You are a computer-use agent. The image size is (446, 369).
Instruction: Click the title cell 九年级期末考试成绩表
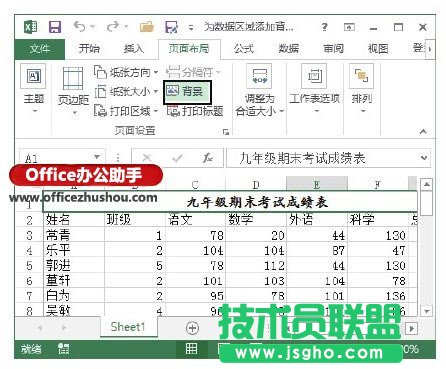230,202
